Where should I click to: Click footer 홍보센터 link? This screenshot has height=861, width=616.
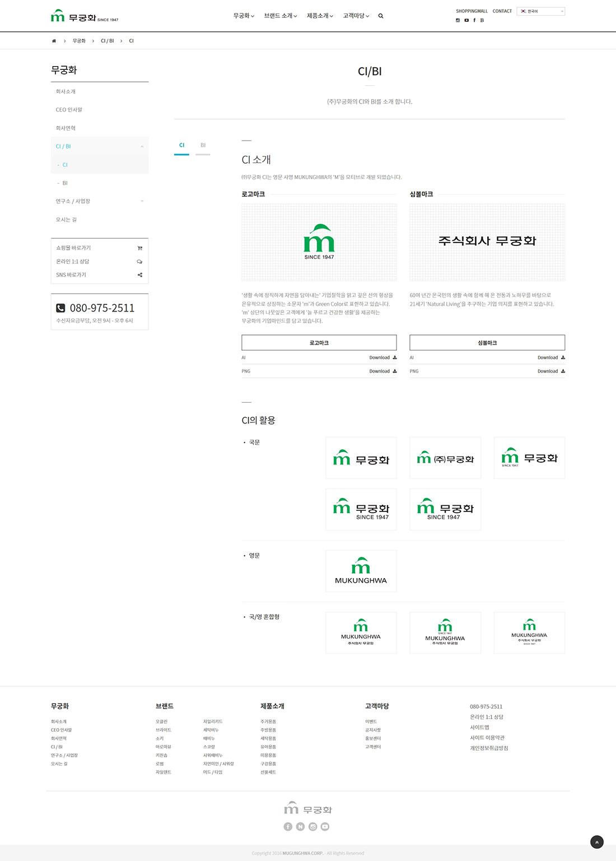pos(373,738)
